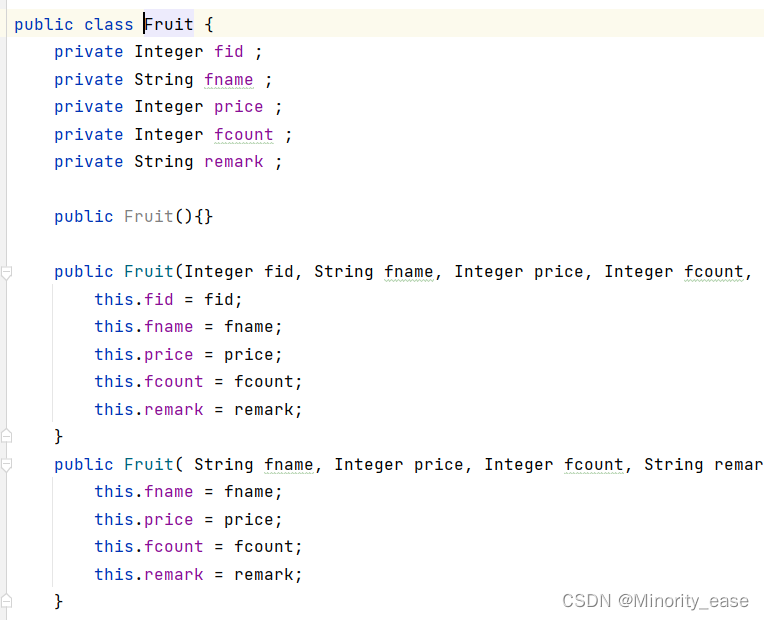Place cursor on Fruit in class declaration
This screenshot has width=764, height=620.
pyautogui.click(x=169, y=24)
